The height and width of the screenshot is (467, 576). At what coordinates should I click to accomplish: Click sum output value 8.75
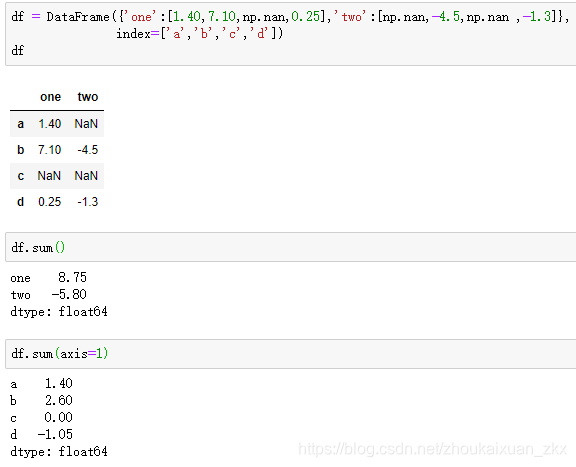[72, 277]
